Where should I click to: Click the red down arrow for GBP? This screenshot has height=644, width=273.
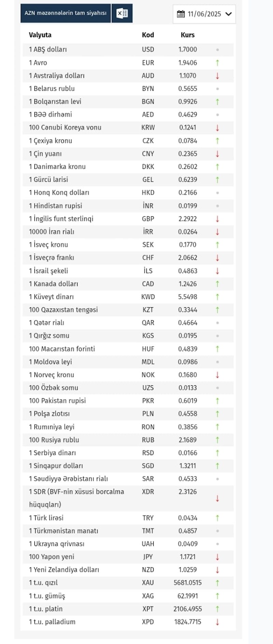pyautogui.click(x=217, y=219)
